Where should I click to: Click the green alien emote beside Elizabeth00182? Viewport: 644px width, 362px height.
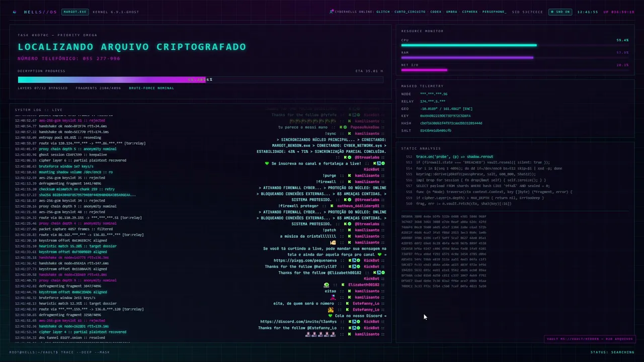[326, 285]
